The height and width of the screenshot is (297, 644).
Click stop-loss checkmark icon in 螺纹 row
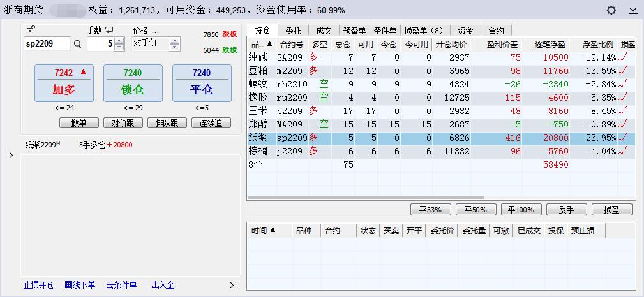(624, 84)
